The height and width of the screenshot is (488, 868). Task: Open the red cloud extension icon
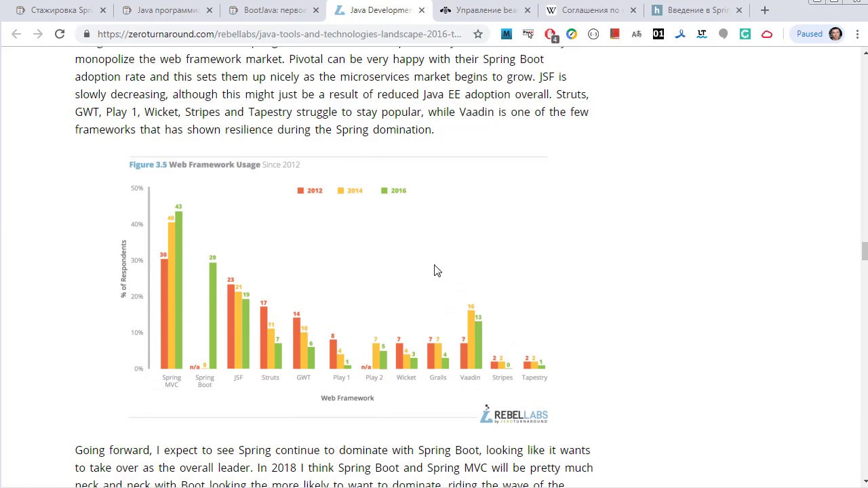coord(767,34)
